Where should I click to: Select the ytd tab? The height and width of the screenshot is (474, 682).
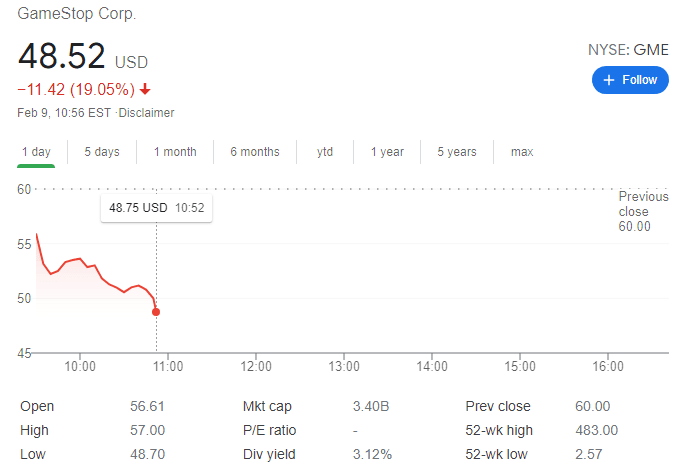click(325, 152)
